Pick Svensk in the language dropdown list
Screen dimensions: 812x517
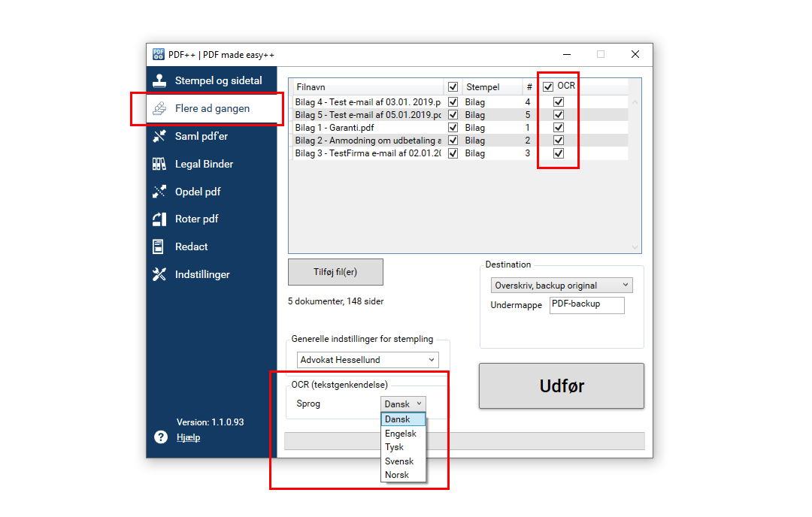point(399,461)
